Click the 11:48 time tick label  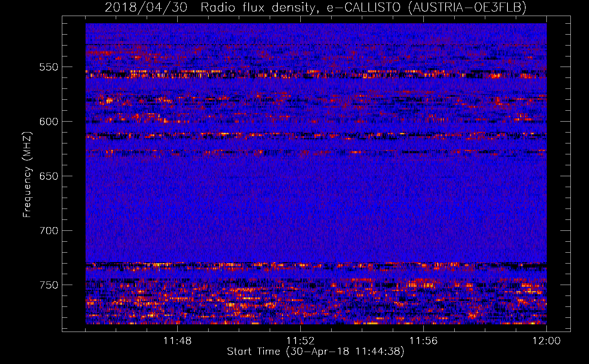click(x=177, y=341)
